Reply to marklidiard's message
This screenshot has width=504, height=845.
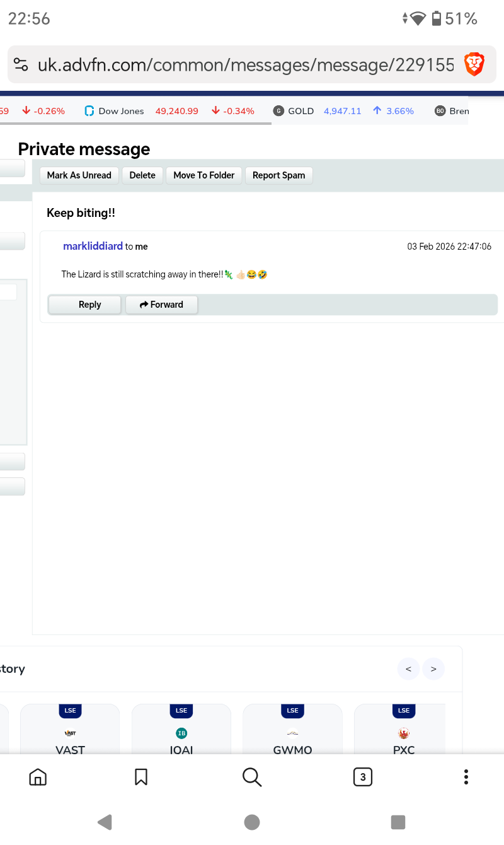[86, 305]
